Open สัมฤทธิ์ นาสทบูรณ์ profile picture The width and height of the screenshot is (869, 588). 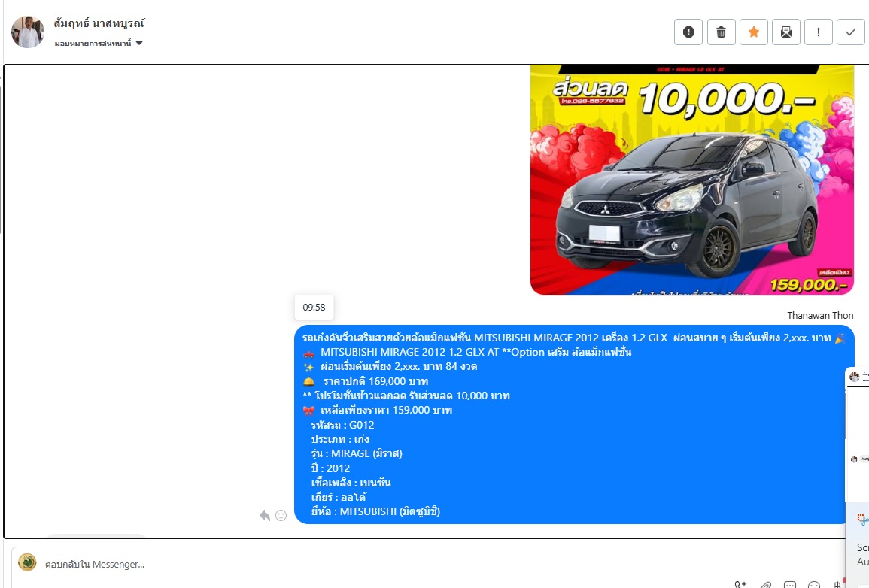click(x=28, y=32)
